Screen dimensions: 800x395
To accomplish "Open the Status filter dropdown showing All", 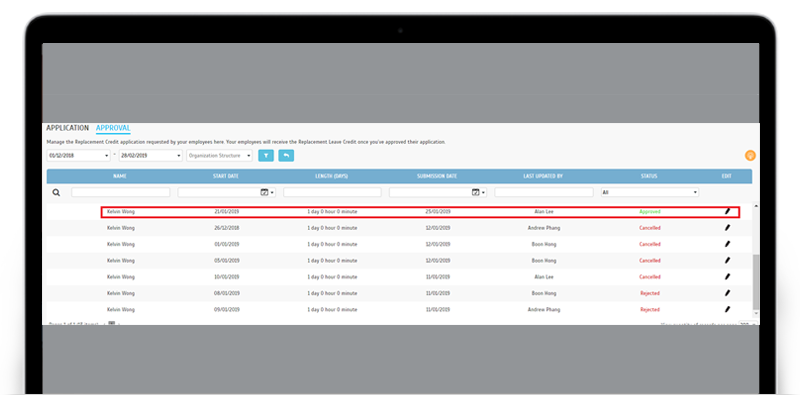I will pyautogui.click(x=649, y=192).
